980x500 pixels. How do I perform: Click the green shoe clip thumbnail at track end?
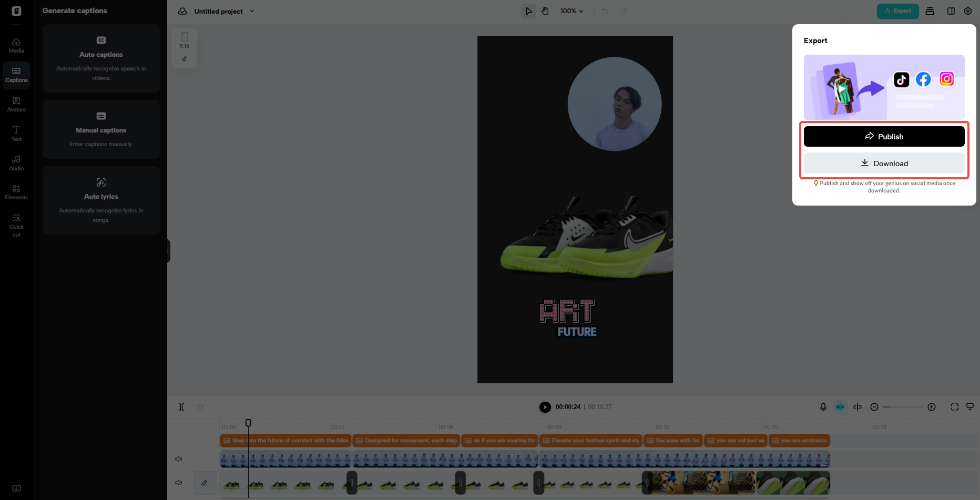point(793,483)
